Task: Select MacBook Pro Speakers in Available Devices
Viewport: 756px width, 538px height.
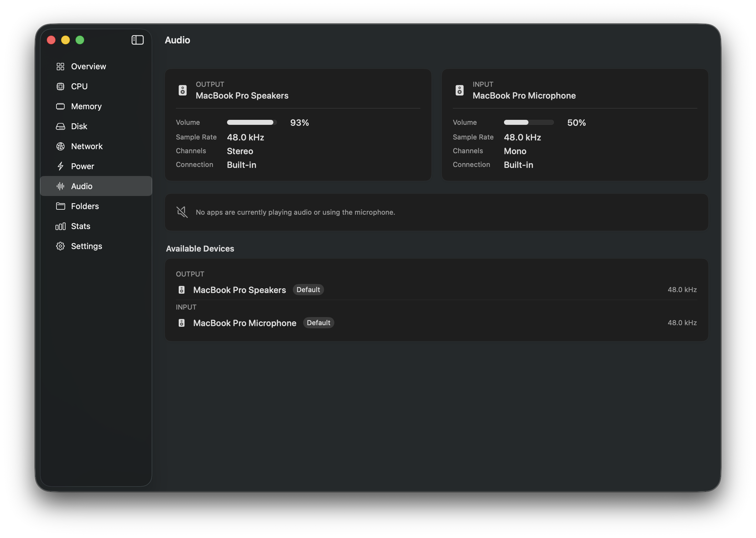Action: click(x=436, y=290)
